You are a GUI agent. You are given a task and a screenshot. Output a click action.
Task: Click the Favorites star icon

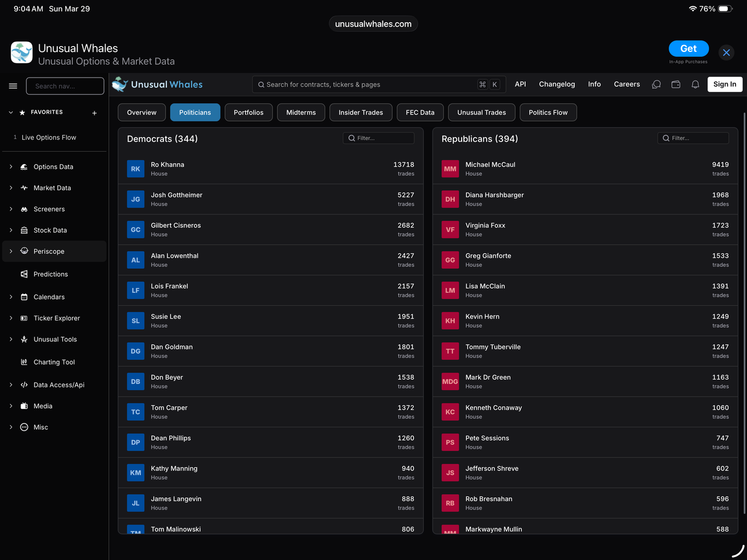[22, 113]
